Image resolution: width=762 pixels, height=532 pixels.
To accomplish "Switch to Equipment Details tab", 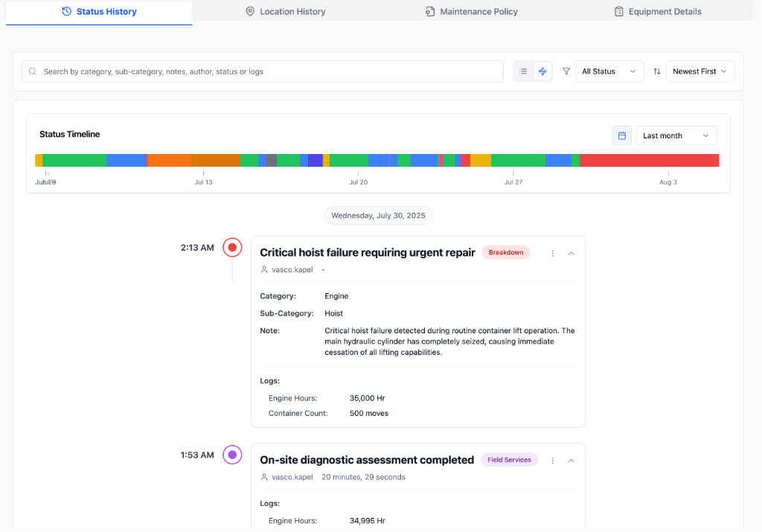I will pyautogui.click(x=658, y=12).
